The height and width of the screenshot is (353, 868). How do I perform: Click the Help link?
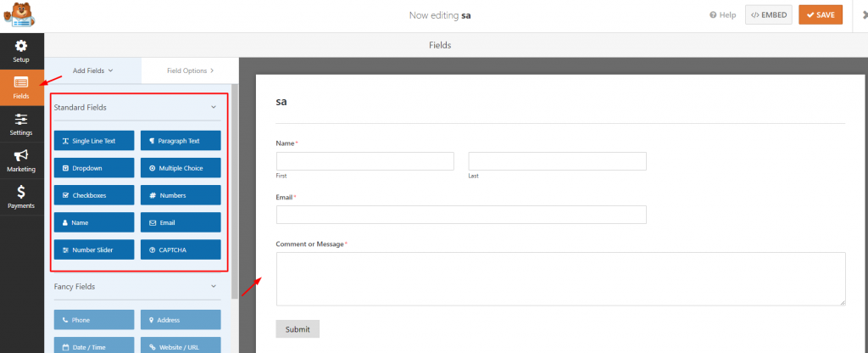tap(723, 15)
